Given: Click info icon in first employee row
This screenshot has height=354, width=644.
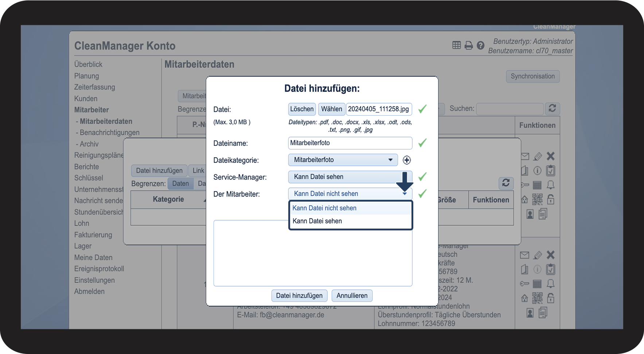Looking at the screenshot, I should [538, 171].
